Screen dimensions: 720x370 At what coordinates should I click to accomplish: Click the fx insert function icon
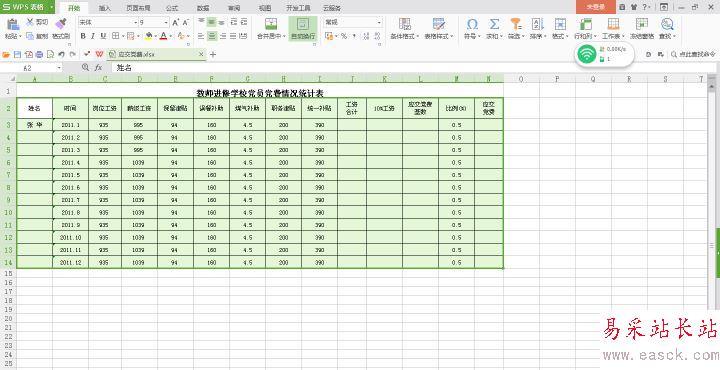click(98, 67)
